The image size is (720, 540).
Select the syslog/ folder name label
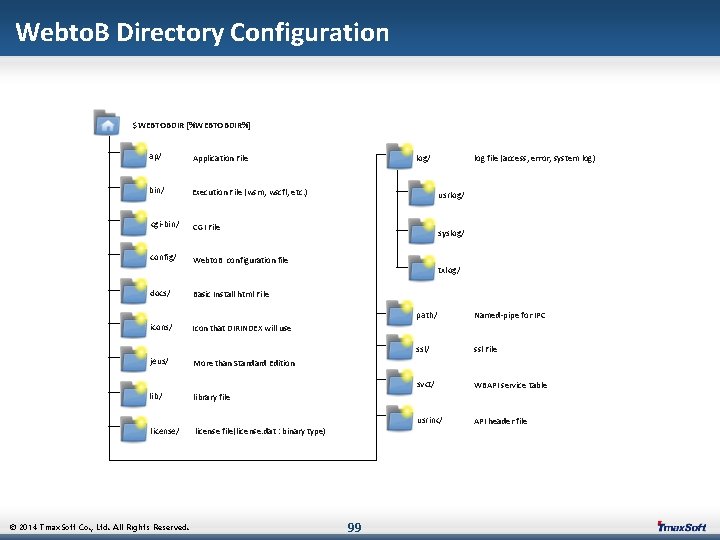point(450,234)
